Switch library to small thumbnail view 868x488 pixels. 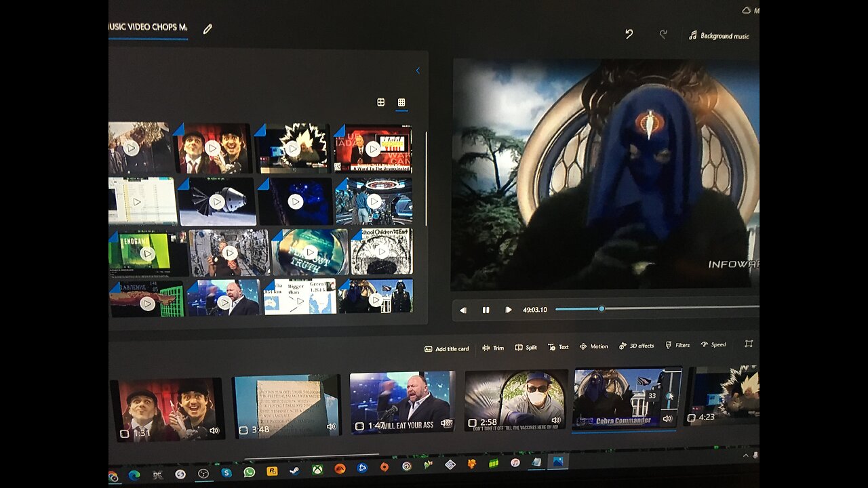click(401, 102)
